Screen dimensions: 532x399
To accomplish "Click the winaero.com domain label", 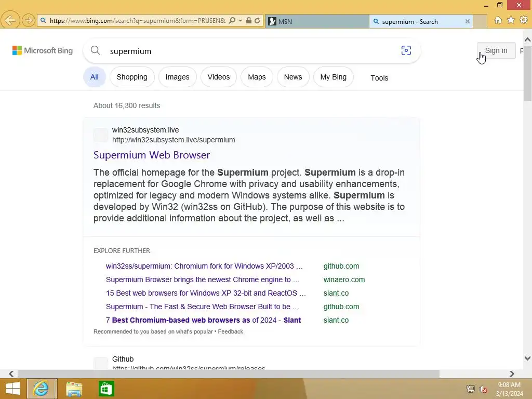I will 344,280.
